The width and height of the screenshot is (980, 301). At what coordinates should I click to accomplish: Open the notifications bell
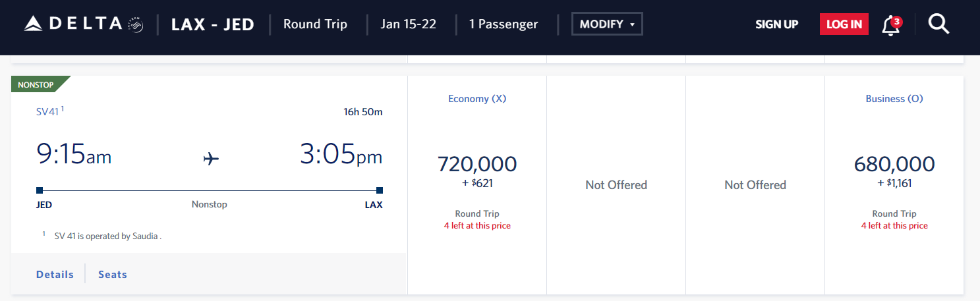coord(890,26)
